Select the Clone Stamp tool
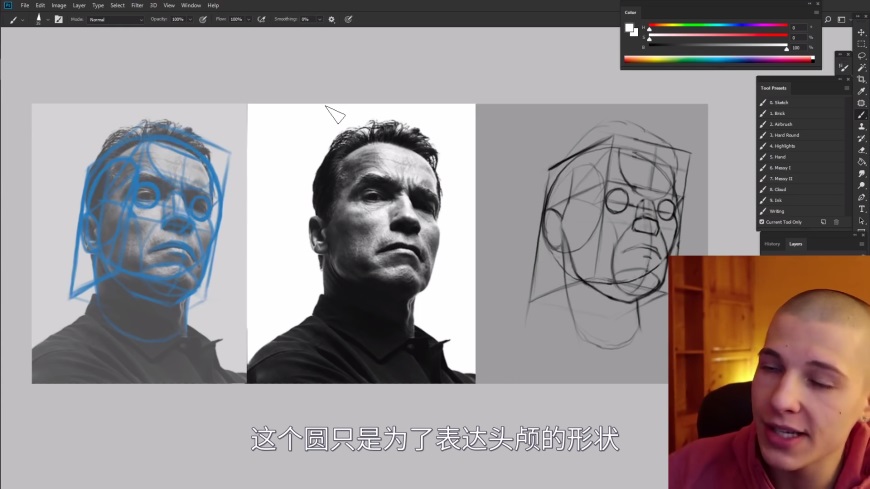Viewport: 870px width, 489px height. point(861,127)
